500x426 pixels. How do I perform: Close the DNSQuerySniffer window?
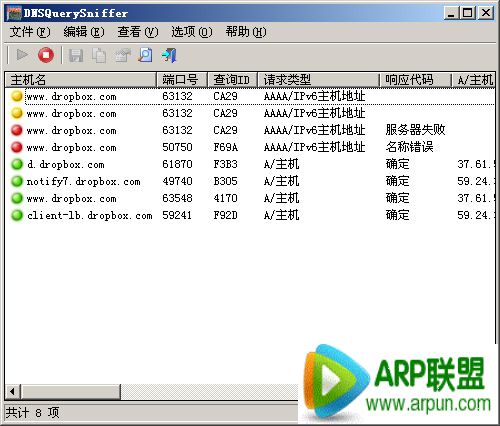[x=486, y=13]
